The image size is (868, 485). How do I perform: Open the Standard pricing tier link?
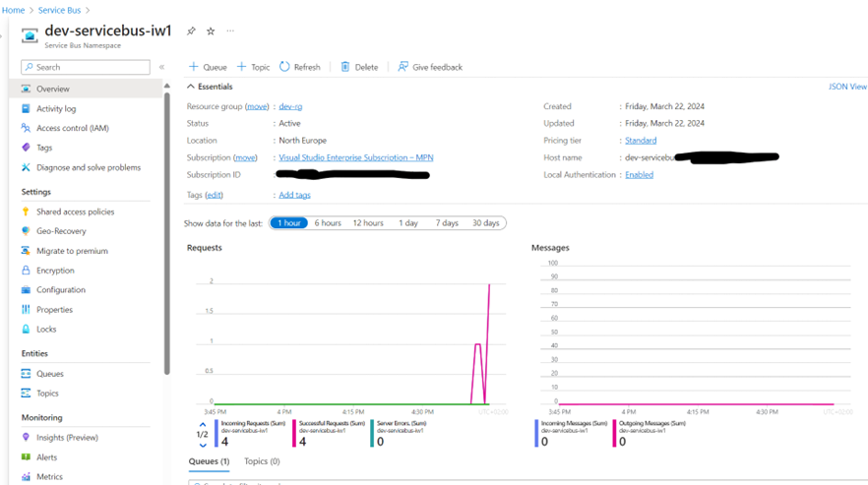(x=641, y=141)
